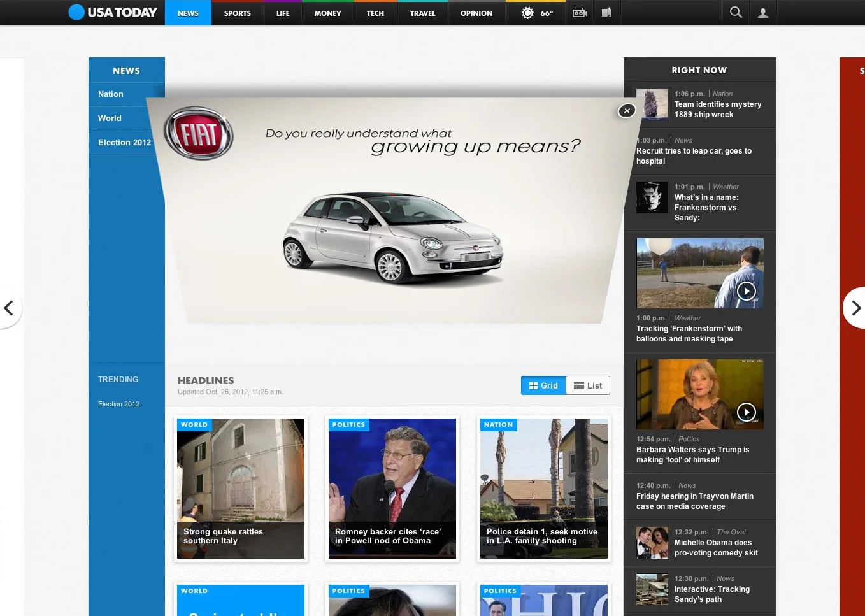Open 'What's in a name: Frankenstorm vs. Sandy' story

pos(706,208)
